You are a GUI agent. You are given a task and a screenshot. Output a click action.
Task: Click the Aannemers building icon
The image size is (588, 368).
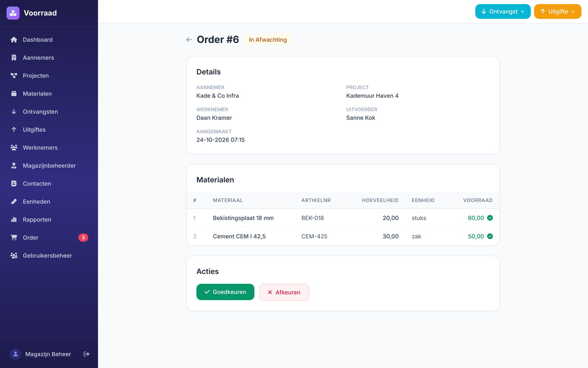tap(14, 58)
